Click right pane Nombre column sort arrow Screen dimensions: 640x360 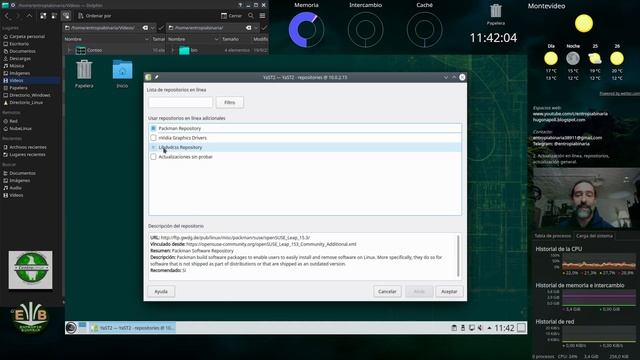coord(216,39)
